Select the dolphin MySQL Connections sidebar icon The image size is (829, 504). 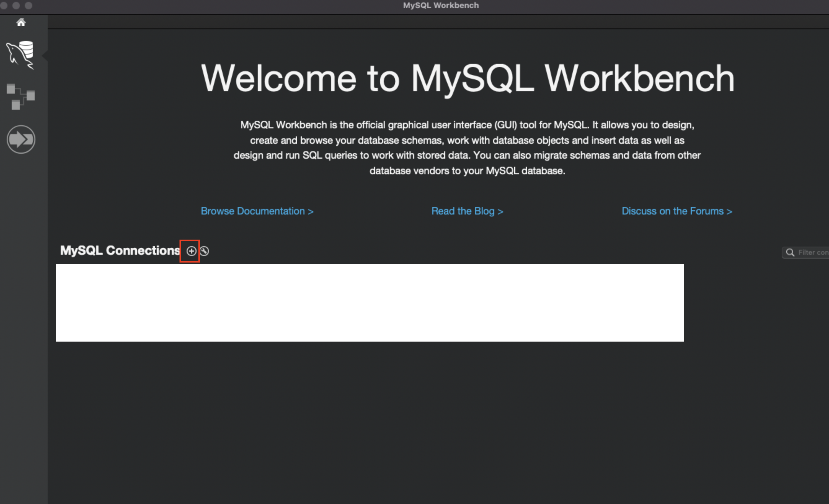(x=21, y=55)
